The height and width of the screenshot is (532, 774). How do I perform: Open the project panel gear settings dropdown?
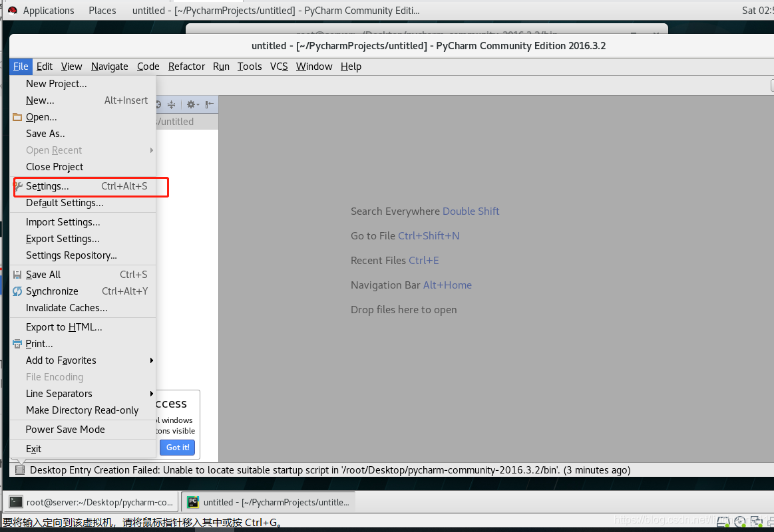(x=192, y=104)
